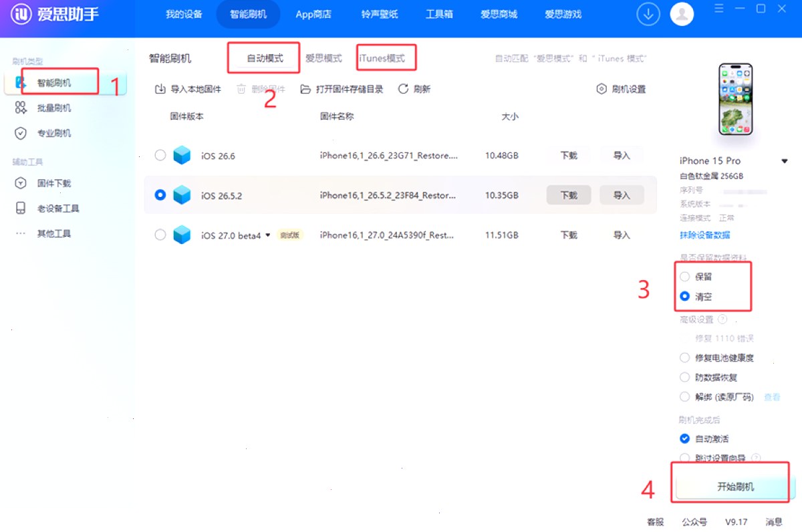This screenshot has width=802, height=532.
Task: Click the 刷机设置 hexagon icon
Action: tap(601, 89)
